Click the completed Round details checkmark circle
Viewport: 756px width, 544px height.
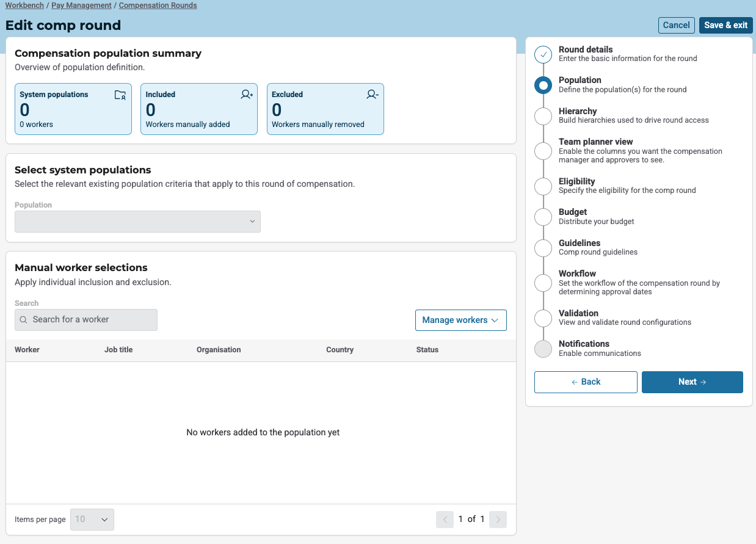(543, 54)
